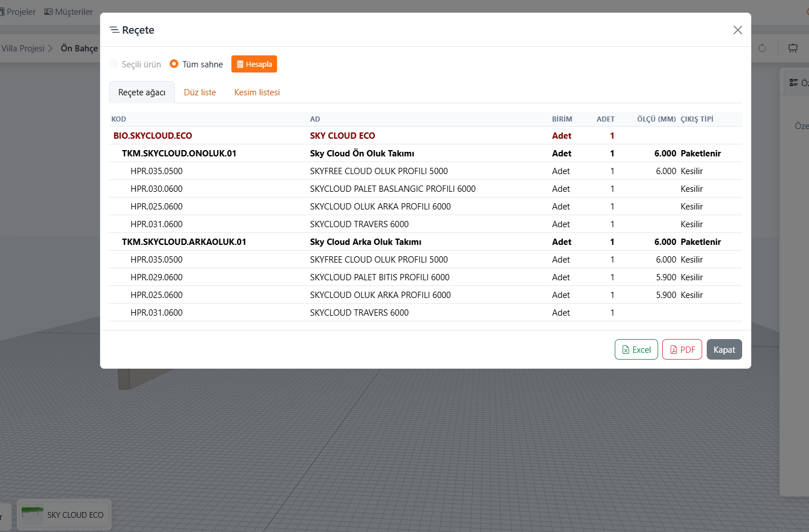
Task: Click the Kapat button
Action: tap(724, 350)
